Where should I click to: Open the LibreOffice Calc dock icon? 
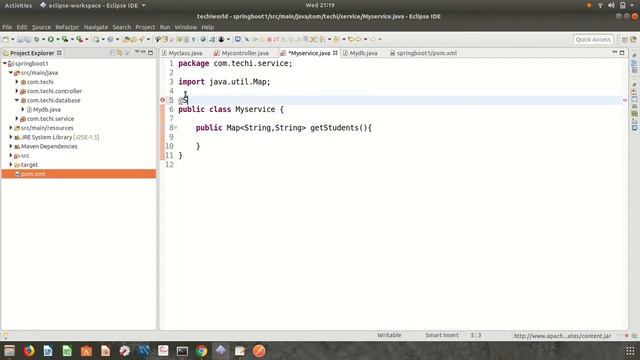tap(67, 351)
